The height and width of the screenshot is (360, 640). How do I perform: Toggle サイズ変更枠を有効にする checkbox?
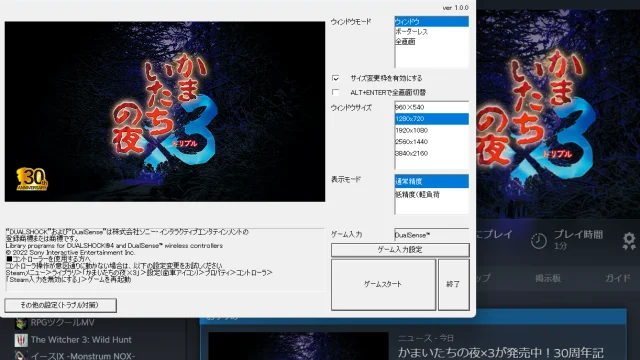pyautogui.click(x=336, y=78)
